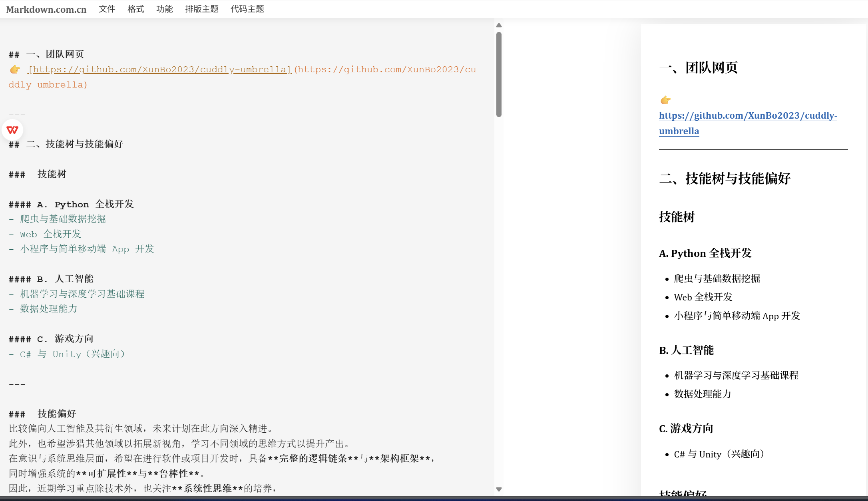The image size is (868, 501).
Task: Click the '- Web 全栈开发' list line in the editor
Action: (x=52, y=234)
